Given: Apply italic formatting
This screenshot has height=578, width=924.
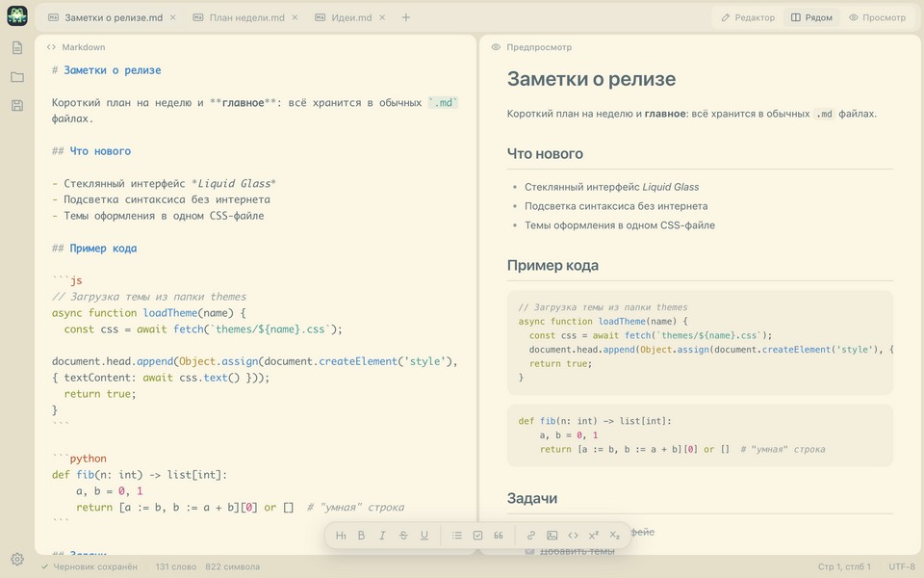Looking at the screenshot, I should 382,536.
